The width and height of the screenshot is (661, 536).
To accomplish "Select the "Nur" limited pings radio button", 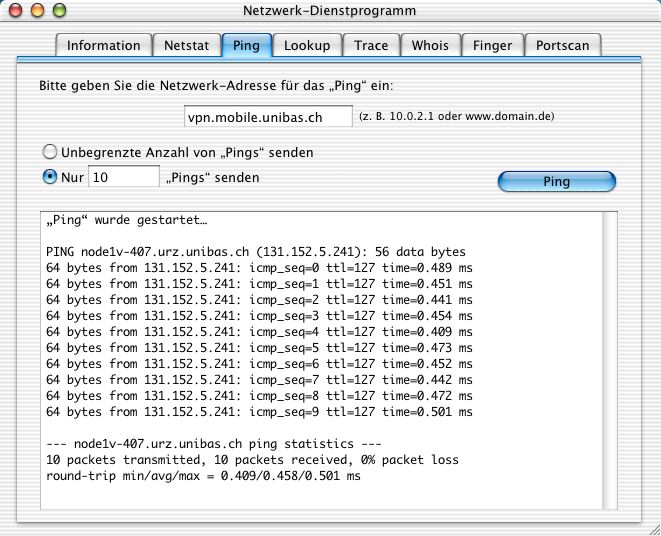I will [x=49, y=177].
